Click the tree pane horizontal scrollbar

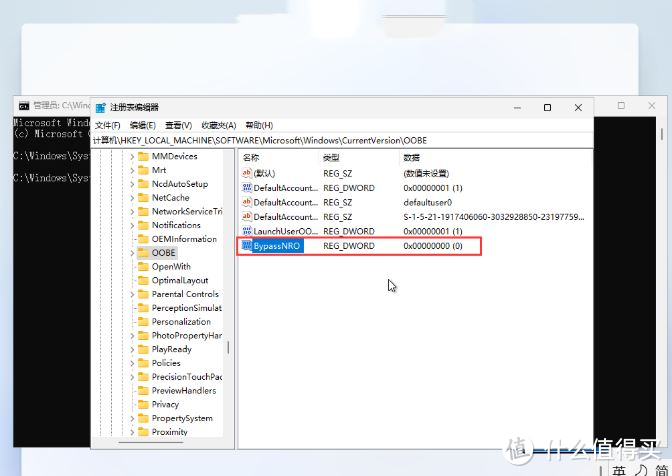(153, 443)
